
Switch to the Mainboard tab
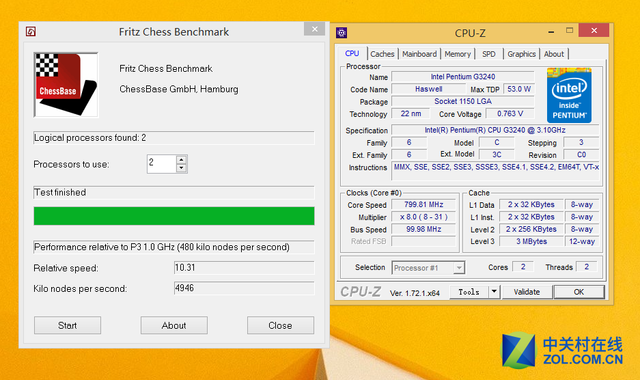coord(419,54)
